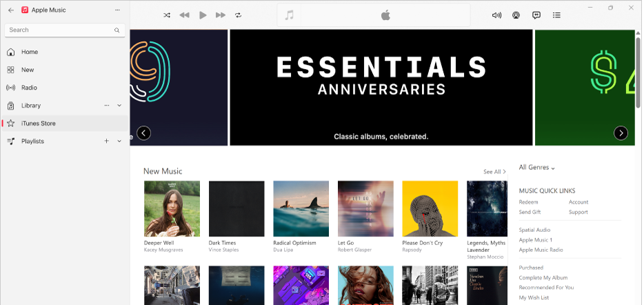Open the New section
Screen dimensions: 644x305
click(65, 70)
